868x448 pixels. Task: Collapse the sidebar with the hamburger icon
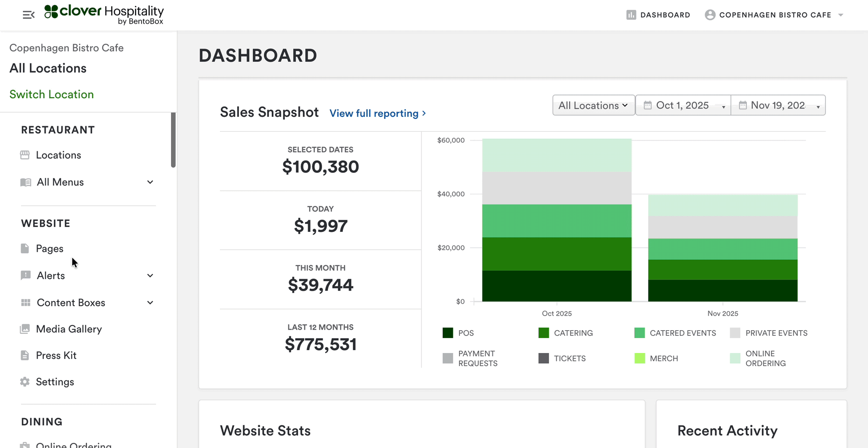28,15
